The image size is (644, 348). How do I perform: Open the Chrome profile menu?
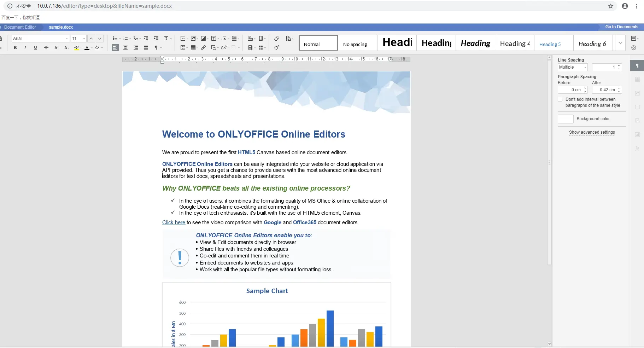(x=625, y=6)
